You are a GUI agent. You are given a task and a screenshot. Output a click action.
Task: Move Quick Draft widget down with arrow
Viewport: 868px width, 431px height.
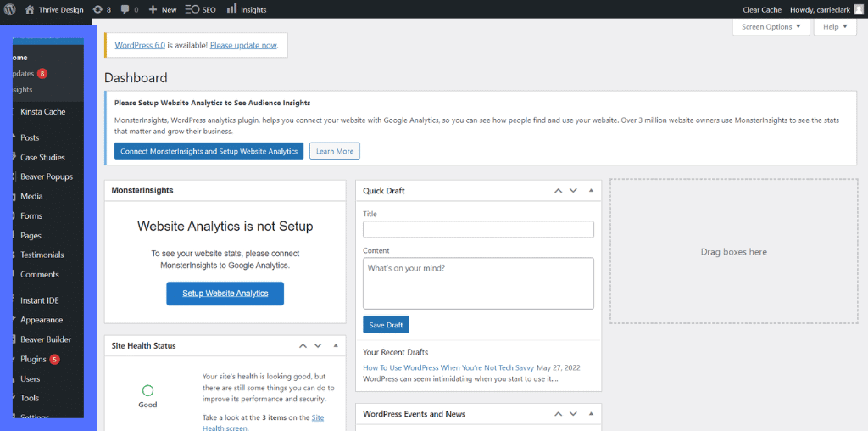(573, 191)
